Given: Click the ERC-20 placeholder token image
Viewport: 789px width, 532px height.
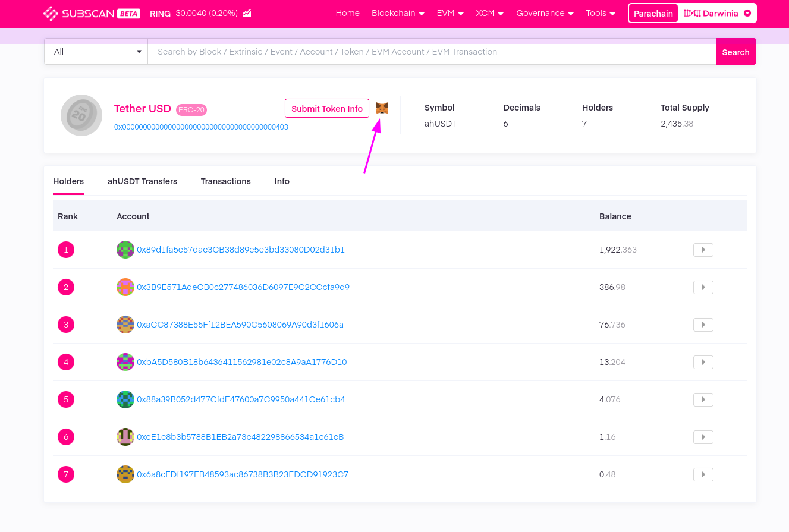Looking at the screenshot, I should pyautogui.click(x=81, y=115).
